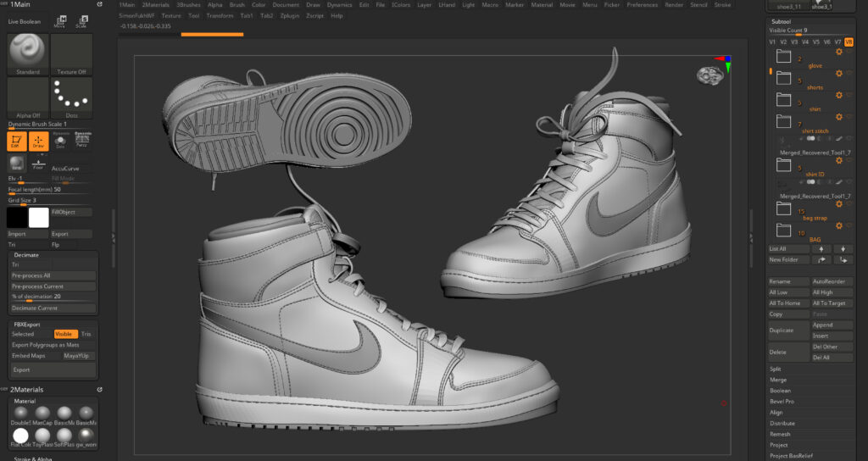Open the Dots stroke type selector
Viewport: 868px width, 461px height.
tap(71, 98)
